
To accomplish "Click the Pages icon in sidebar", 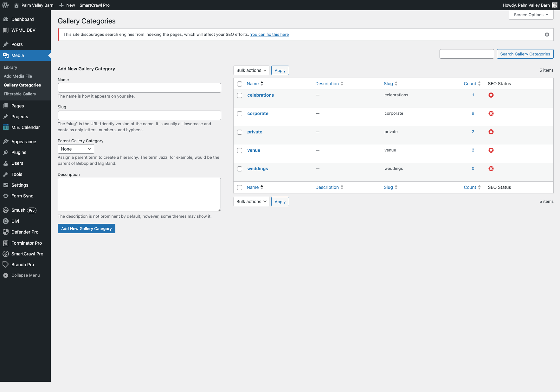I will pos(6,106).
